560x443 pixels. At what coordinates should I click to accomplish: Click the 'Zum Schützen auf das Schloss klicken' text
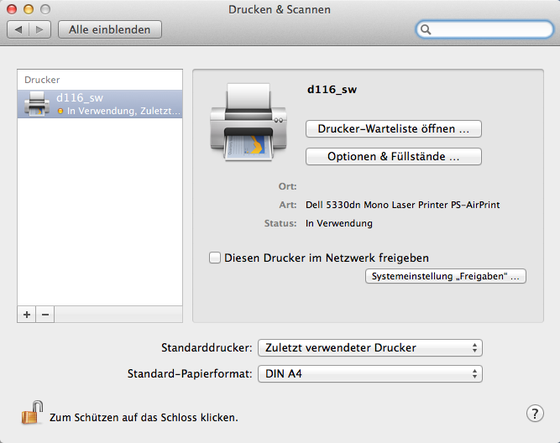(144, 417)
